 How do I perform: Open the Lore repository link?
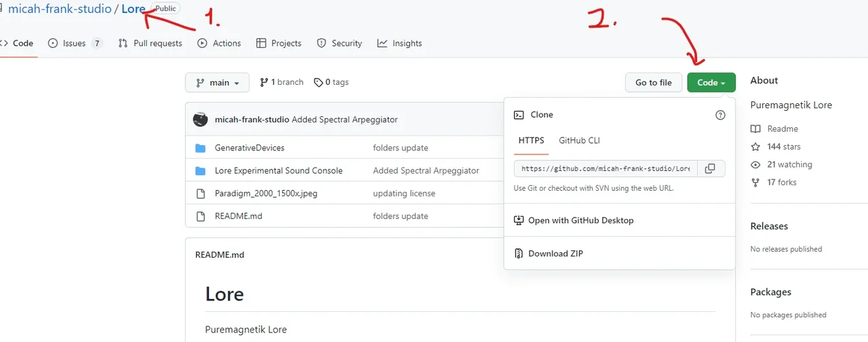(133, 10)
